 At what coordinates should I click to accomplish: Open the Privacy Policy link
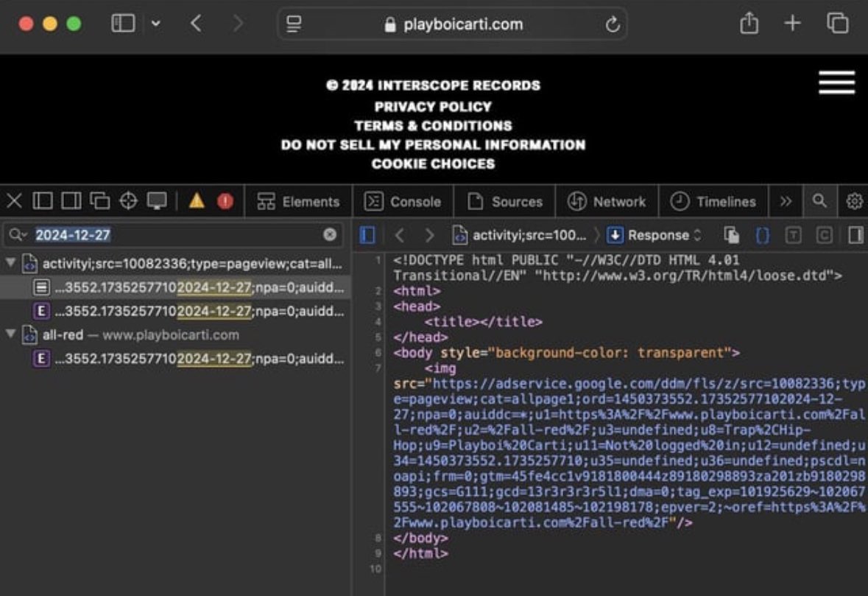coord(433,106)
